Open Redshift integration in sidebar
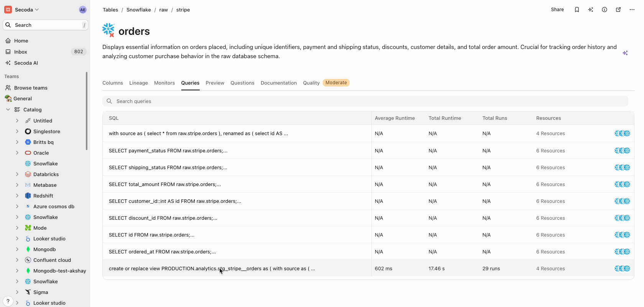Image resolution: width=644 pixels, height=307 pixels. click(43, 196)
